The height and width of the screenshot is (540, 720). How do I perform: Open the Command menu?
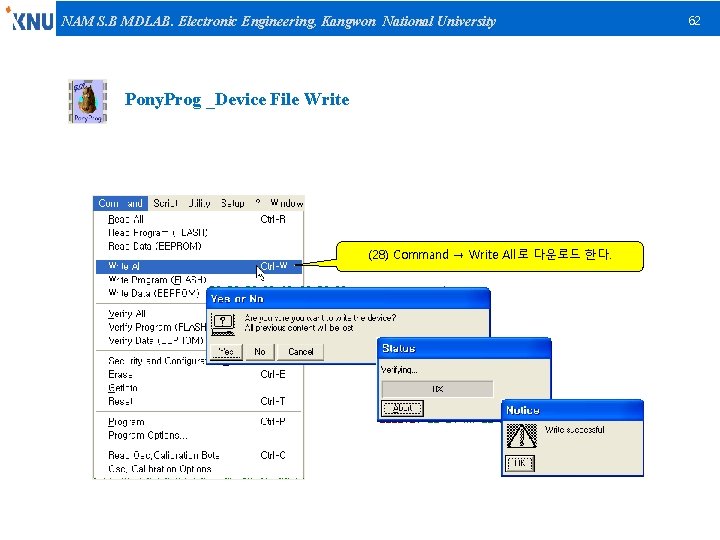pyautogui.click(x=120, y=203)
